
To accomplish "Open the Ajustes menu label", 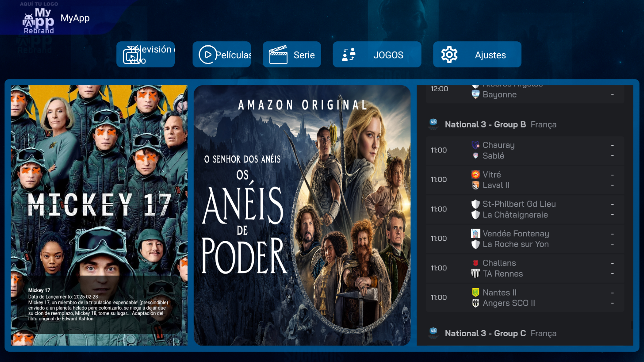I will coord(490,55).
